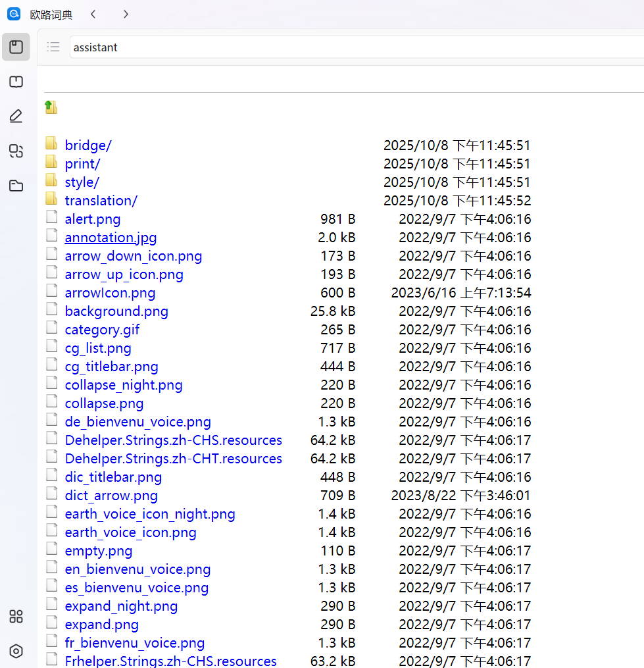Click the Eudic app logo icon
644x668 pixels.
(14, 14)
